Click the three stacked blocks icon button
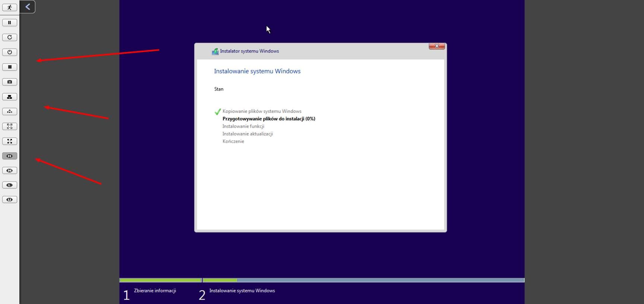Viewport: 644px width, 304px height. point(10,97)
